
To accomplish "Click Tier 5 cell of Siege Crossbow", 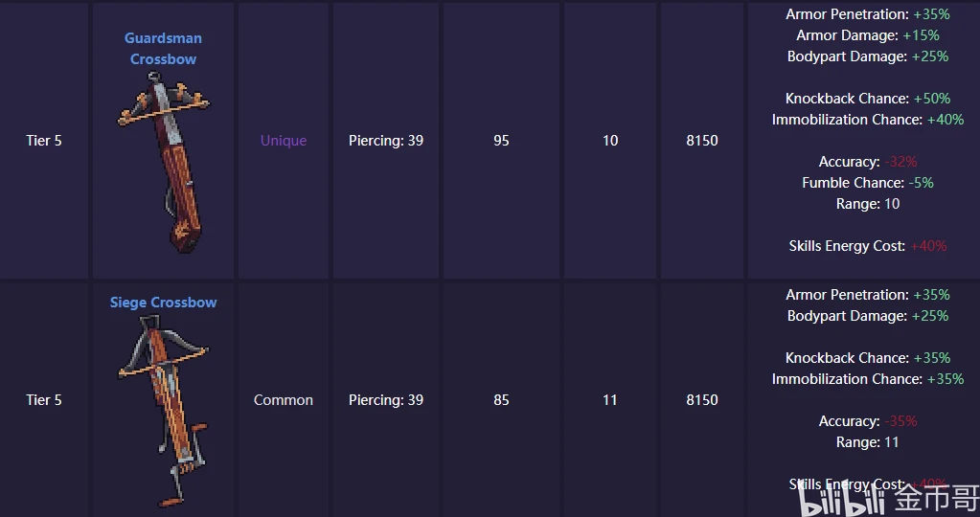I will click(x=44, y=400).
